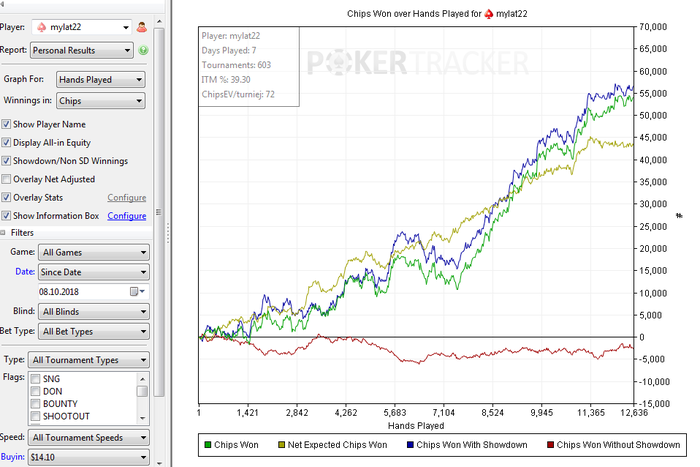700x467 pixels.
Task: Click the blue Date filter label
Action: pos(25,271)
